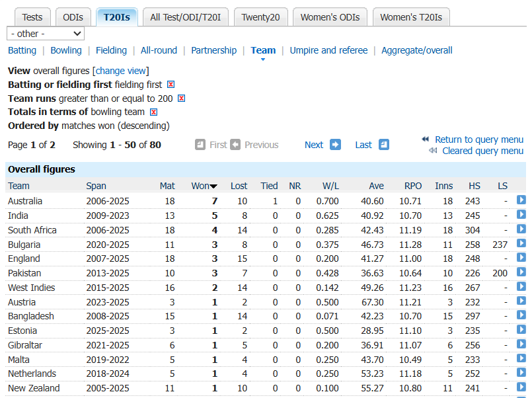
Task: Sort by the HS column header
Action: pos(475,186)
